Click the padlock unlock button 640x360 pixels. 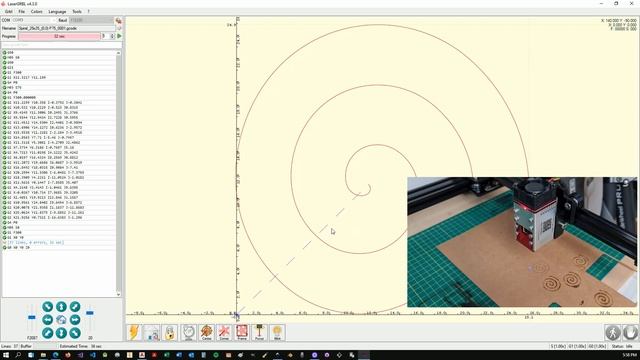coord(170,332)
